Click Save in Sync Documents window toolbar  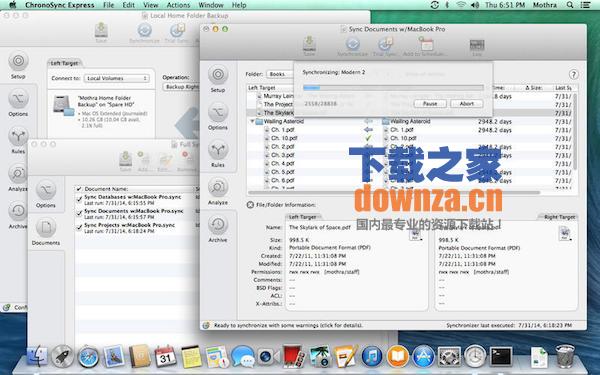[x=309, y=46]
